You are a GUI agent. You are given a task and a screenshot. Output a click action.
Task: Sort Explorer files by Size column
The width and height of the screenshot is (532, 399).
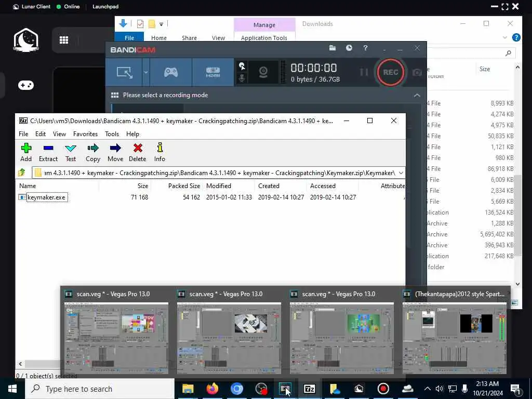coord(485,69)
